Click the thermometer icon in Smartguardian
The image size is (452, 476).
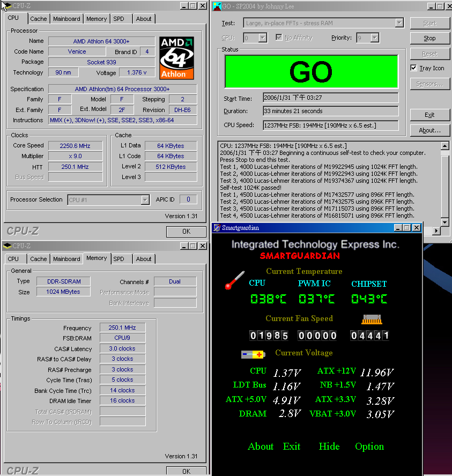(x=235, y=280)
